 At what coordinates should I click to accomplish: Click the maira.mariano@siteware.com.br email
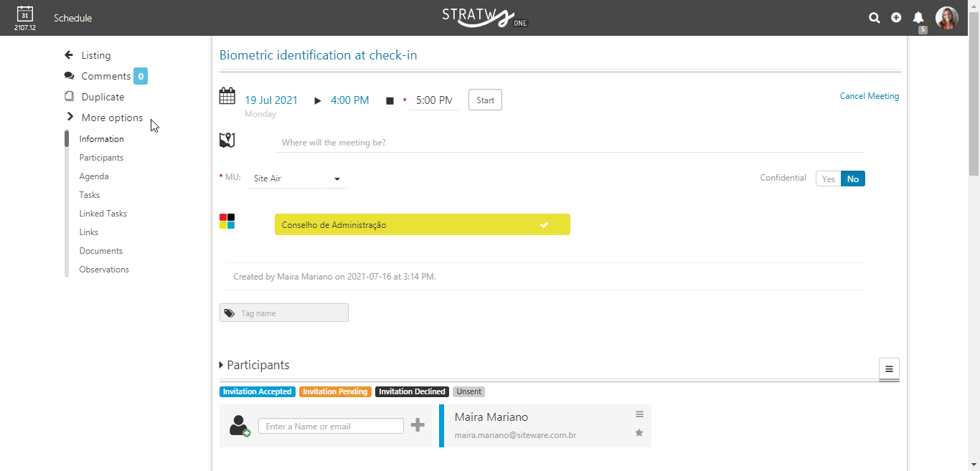tap(516, 435)
